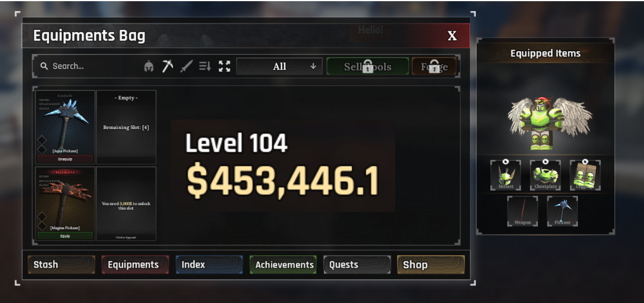Click the expand fullscreen icon
644x303 pixels.
[224, 66]
